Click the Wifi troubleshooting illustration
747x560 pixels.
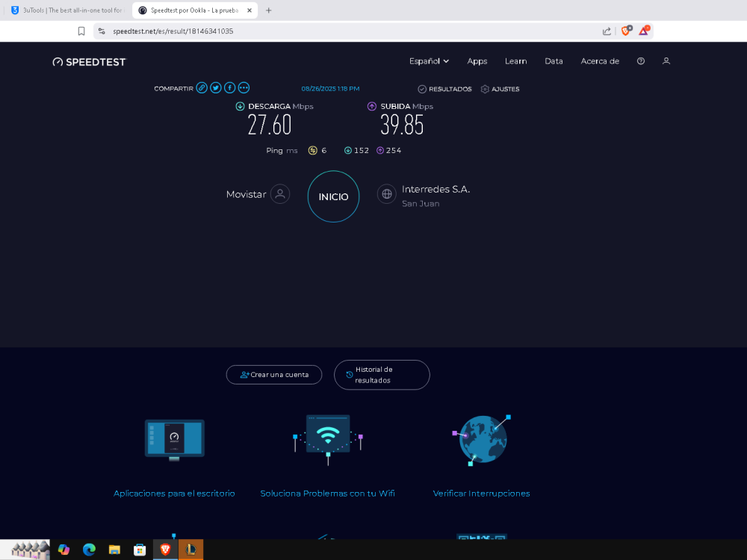(x=328, y=439)
